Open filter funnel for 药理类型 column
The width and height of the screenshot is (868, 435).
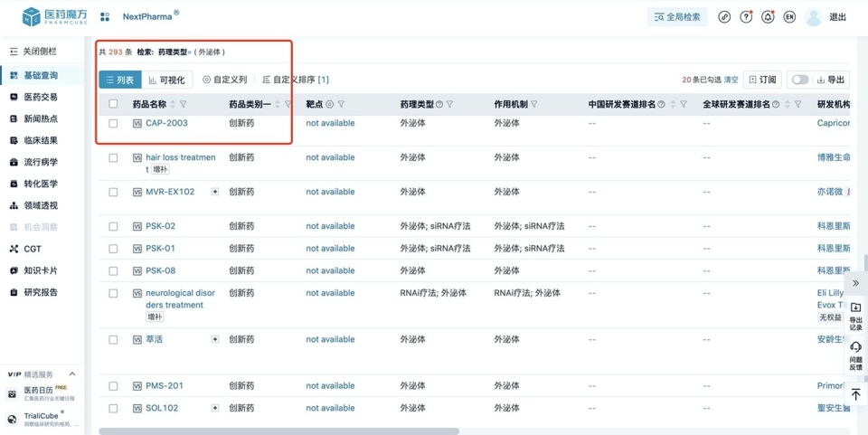[449, 104]
